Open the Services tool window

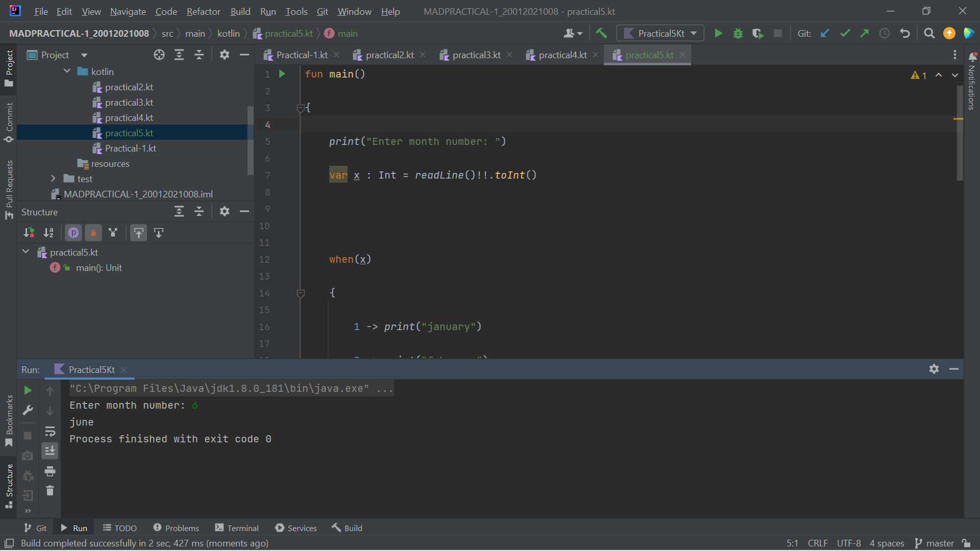[x=296, y=528]
